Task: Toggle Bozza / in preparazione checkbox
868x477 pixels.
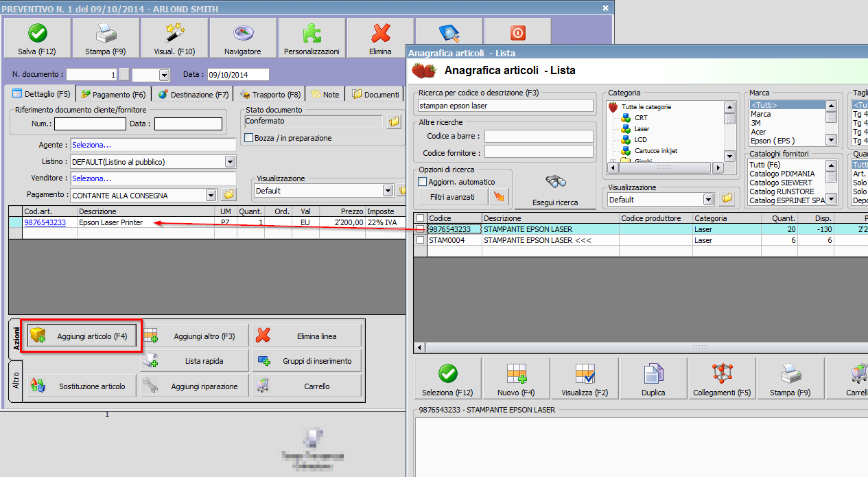Action: coord(249,138)
